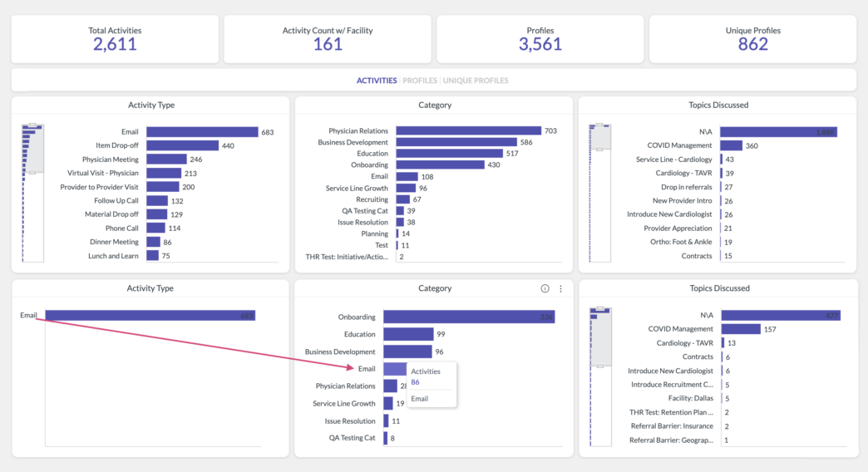
Task: Open the three-dot menu on lower Category panel
Action: (560, 288)
